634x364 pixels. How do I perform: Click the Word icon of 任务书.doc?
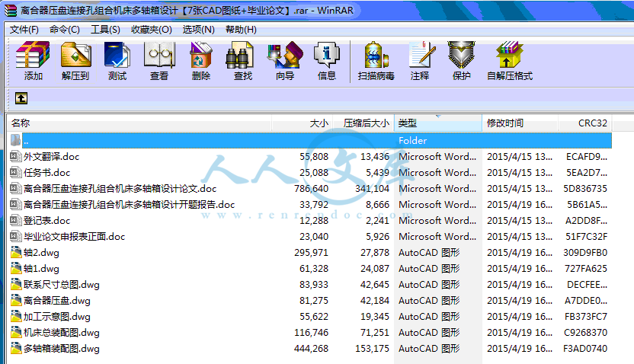tap(15, 173)
